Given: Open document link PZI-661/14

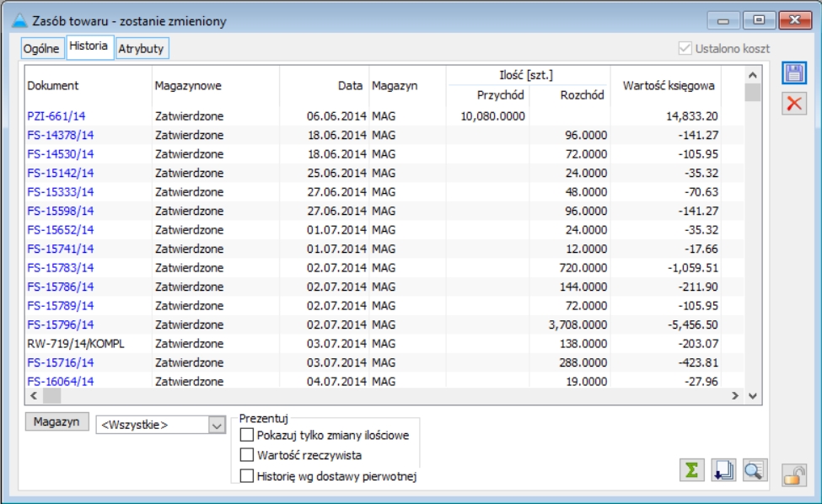Looking at the screenshot, I should click(56, 115).
